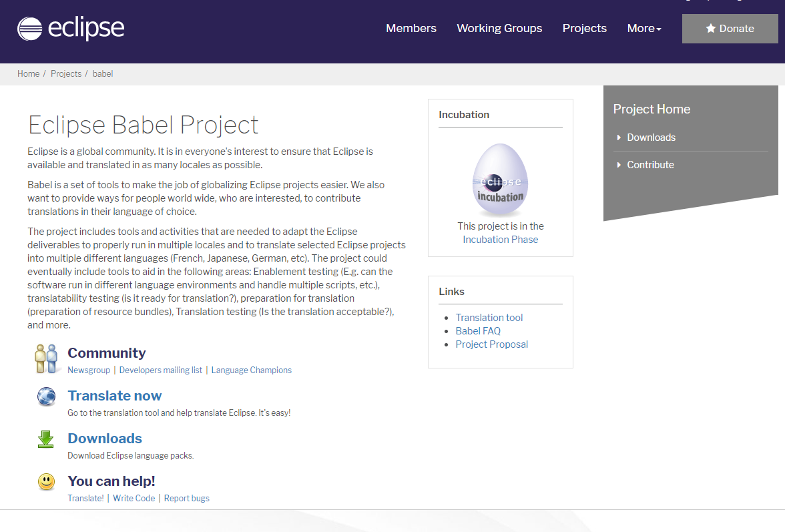Go to Home breadcrumb link
The height and width of the screenshot is (532, 785).
pyautogui.click(x=28, y=73)
